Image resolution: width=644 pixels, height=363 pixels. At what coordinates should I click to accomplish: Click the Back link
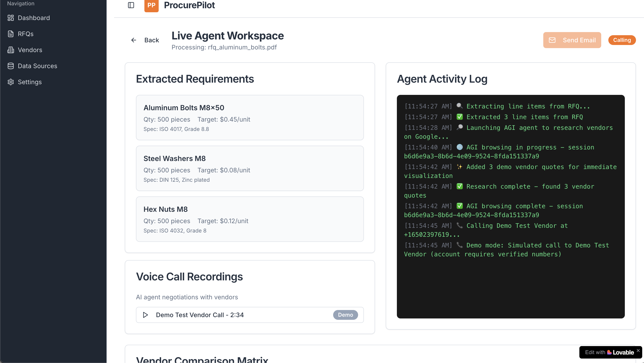(x=152, y=40)
